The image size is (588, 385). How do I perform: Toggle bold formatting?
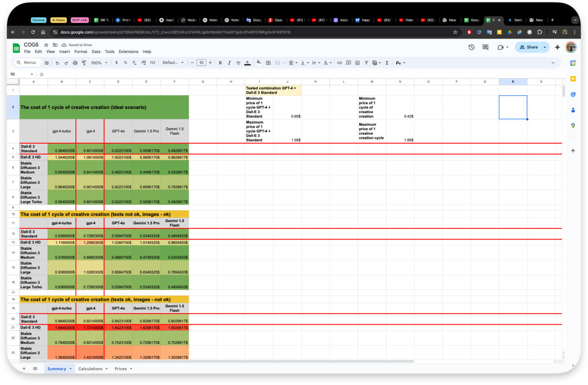coord(220,63)
